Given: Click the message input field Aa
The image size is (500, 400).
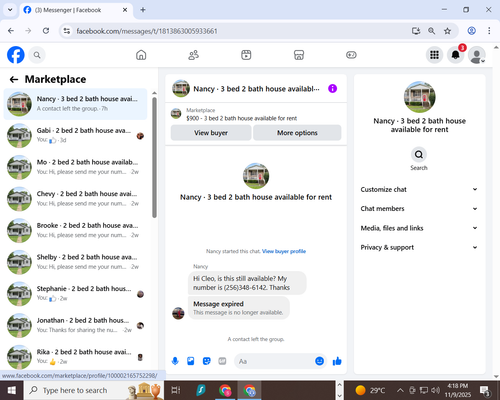Looking at the screenshot, I should pyautogui.click(x=274, y=361).
